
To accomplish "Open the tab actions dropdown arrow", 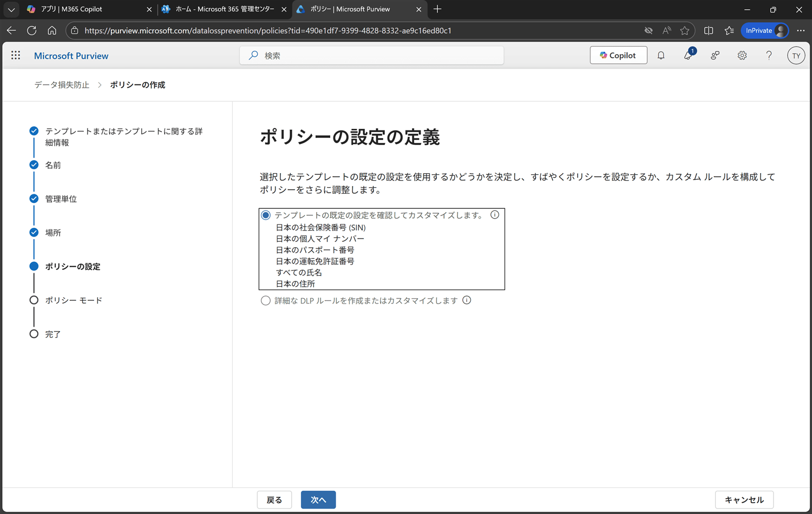I will click(11, 9).
